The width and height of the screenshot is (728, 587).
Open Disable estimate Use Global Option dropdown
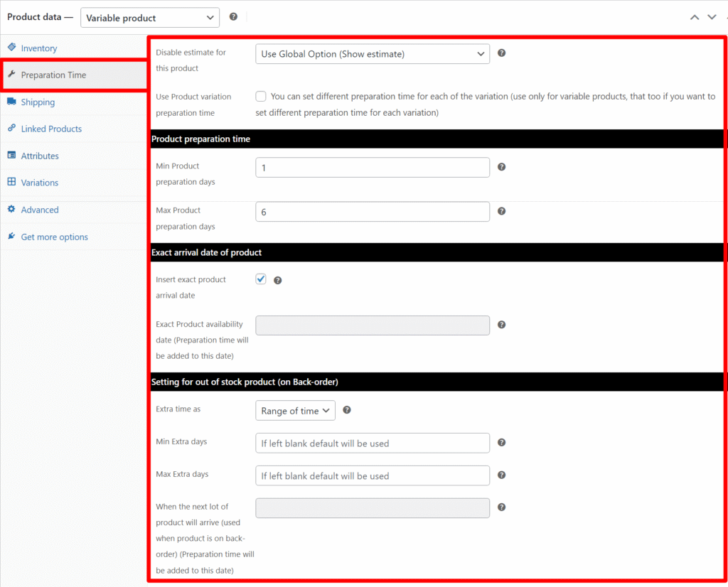[372, 54]
